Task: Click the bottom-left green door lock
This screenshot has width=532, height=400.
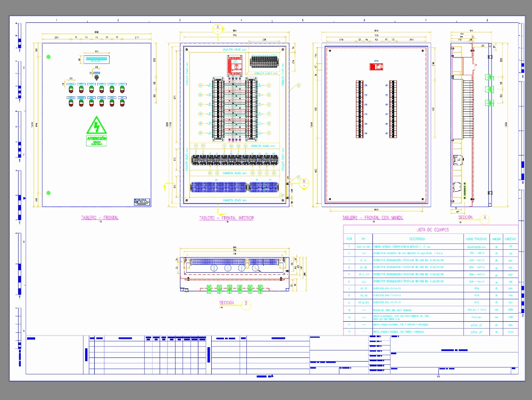Action: 48,192
